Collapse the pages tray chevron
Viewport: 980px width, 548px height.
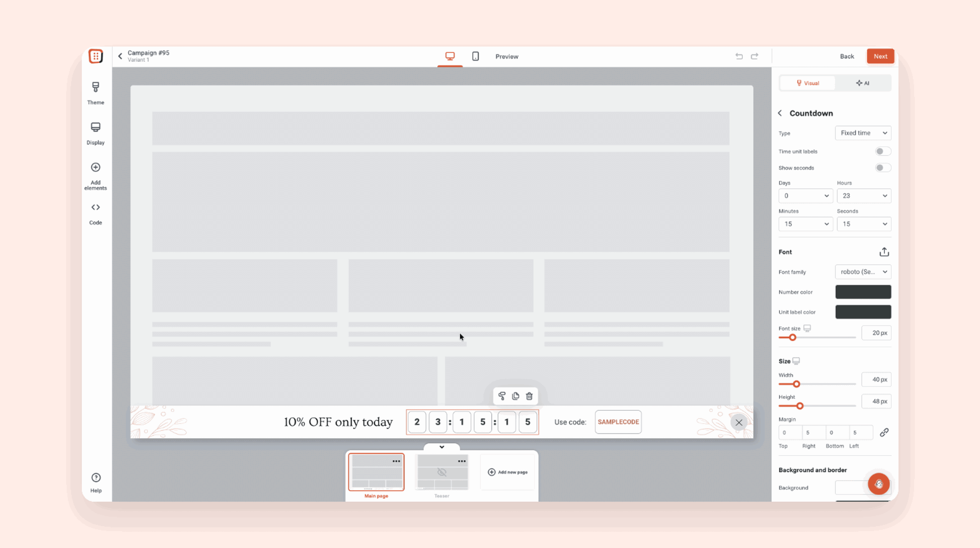pos(442,447)
